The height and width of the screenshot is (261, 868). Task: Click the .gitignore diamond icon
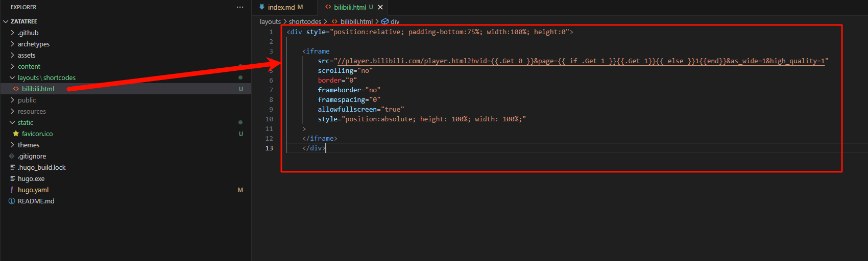pyautogui.click(x=12, y=156)
